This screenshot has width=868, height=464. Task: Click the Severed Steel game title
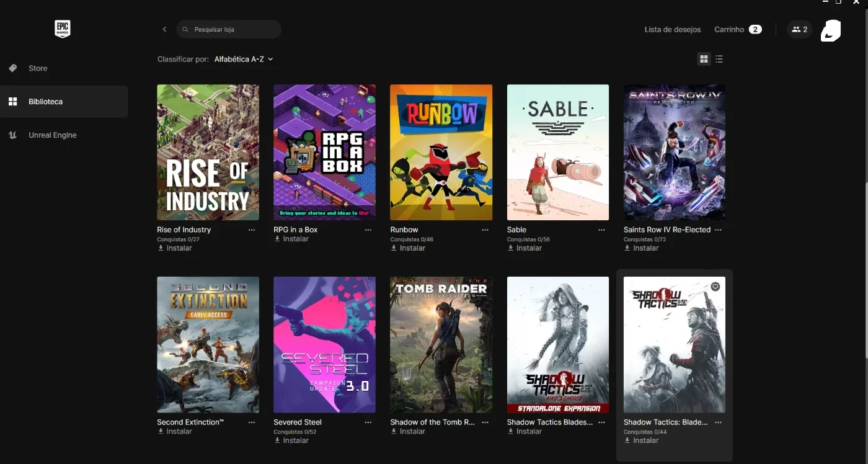click(298, 422)
